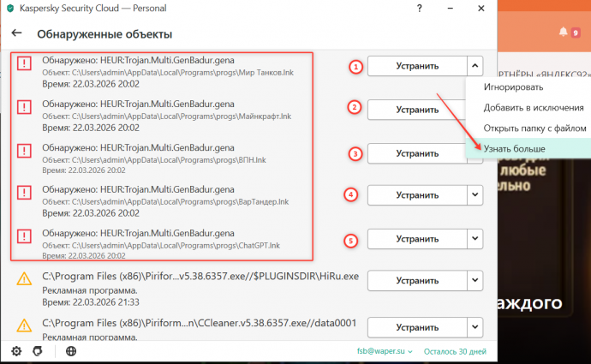Collapse the dropdown arrow on first Устранить button

[x=475, y=66]
